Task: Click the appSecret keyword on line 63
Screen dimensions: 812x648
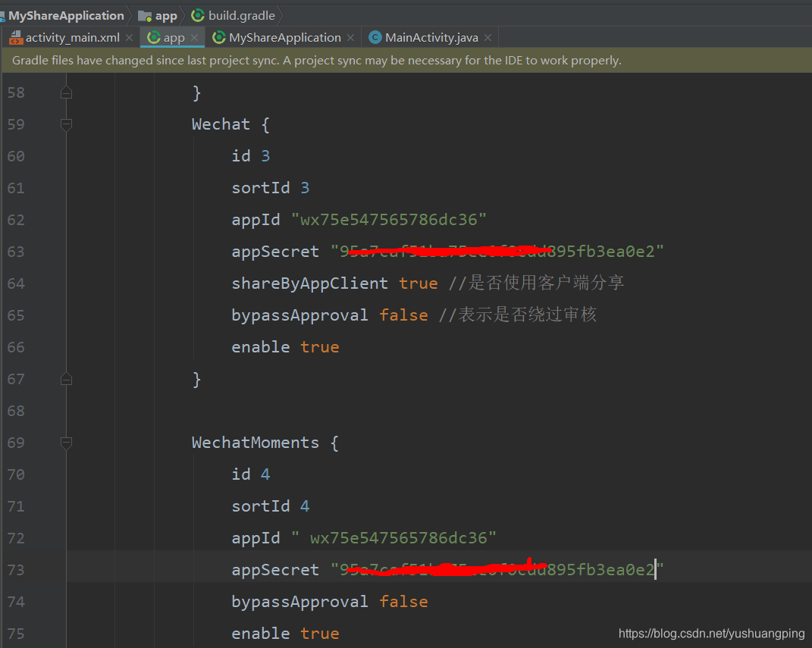Action: (275, 252)
